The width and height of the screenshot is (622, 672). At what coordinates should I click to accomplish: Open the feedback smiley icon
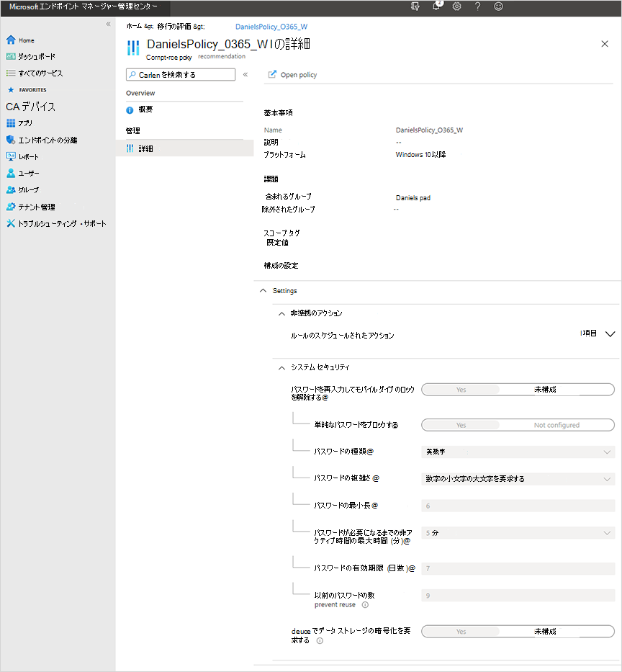[498, 6]
